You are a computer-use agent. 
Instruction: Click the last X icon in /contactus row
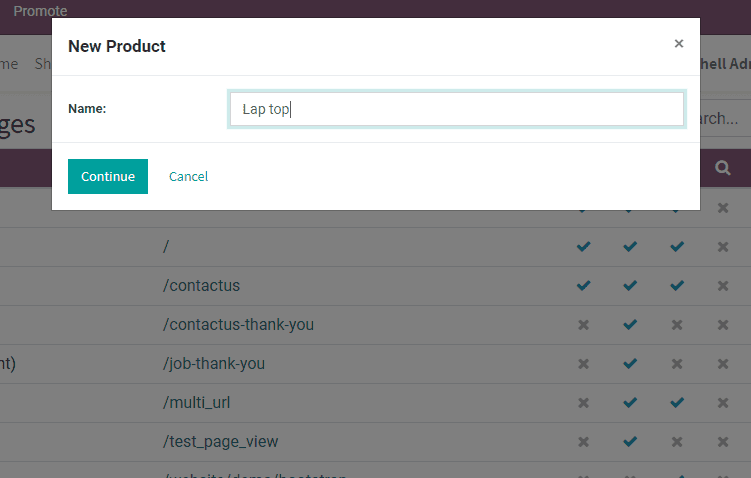point(723,286)
